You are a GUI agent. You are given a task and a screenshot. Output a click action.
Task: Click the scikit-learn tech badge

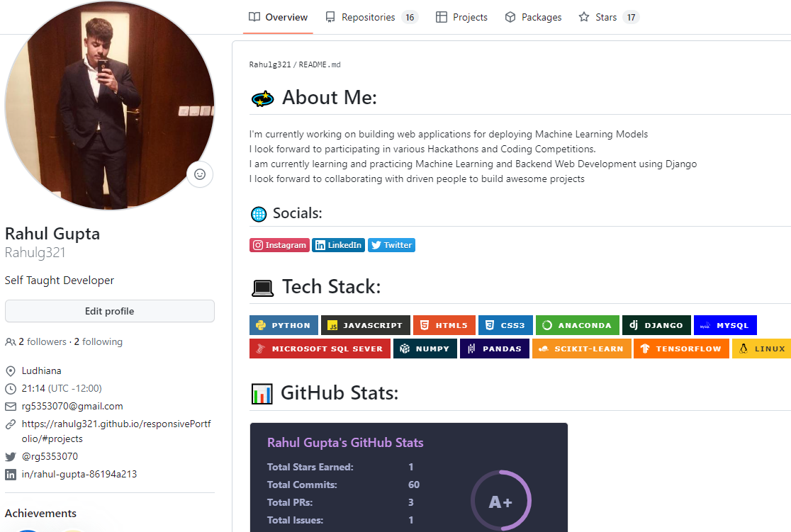click(582, 349)
